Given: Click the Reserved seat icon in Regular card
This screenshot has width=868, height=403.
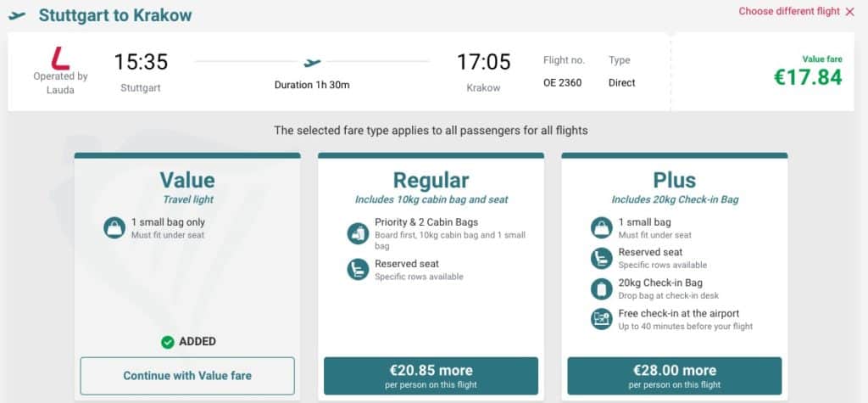Looking at the screenshot, I should coord(359,270).
